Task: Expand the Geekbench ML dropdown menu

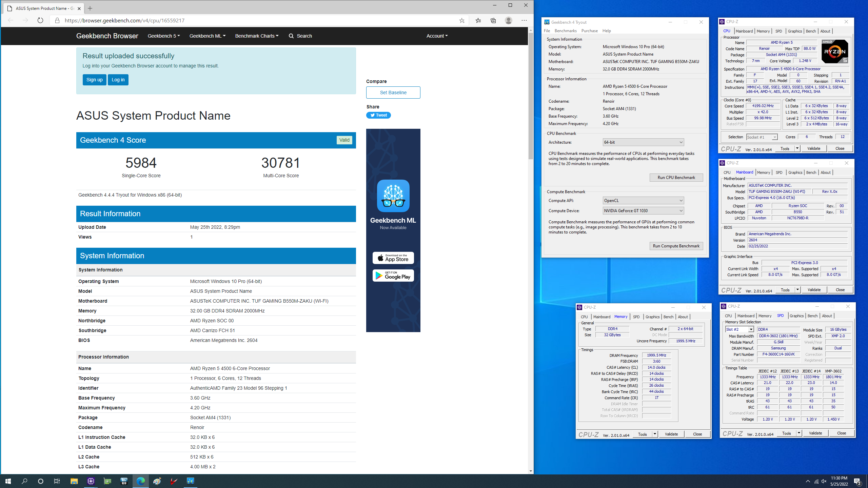Action: click(x=208, y=36)
